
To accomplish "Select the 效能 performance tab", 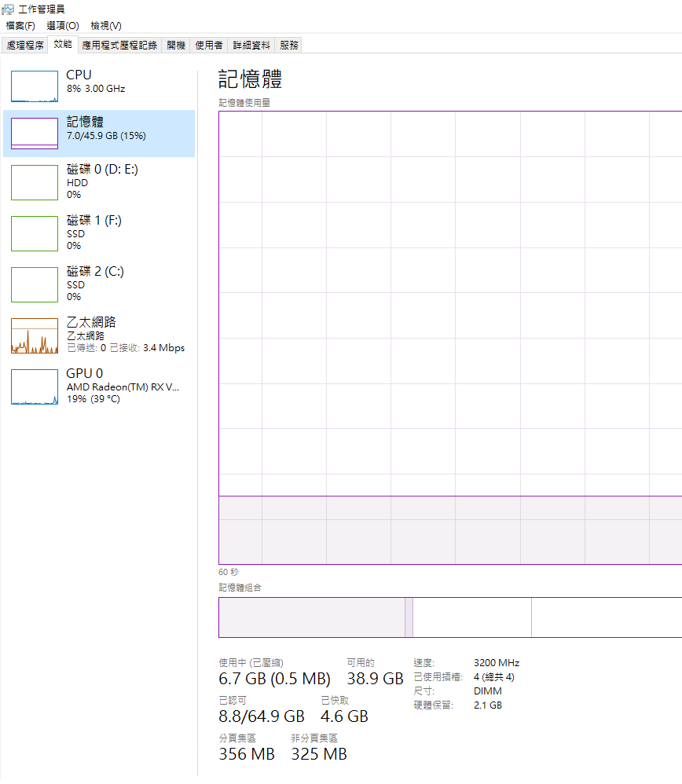I will (x=62, y=45).
